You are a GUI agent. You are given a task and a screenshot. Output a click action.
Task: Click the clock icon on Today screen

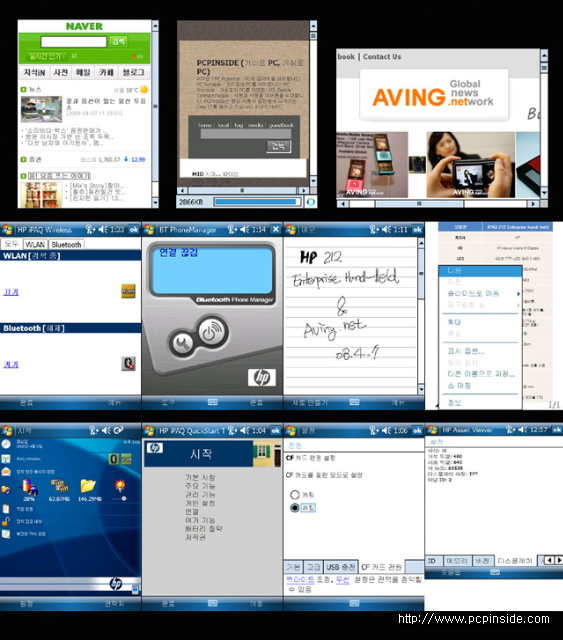tap(6, 444)
